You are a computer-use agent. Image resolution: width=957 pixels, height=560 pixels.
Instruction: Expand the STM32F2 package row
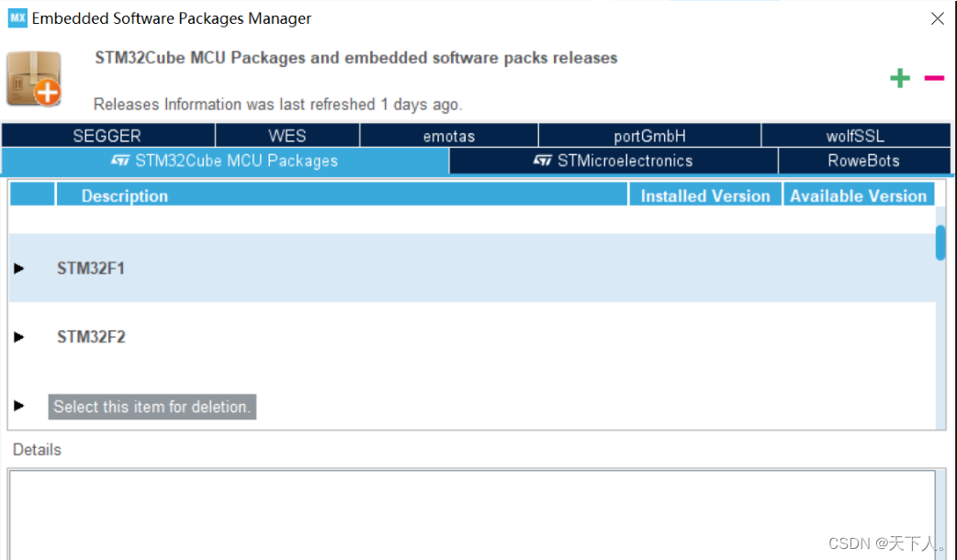coord(19,337)
